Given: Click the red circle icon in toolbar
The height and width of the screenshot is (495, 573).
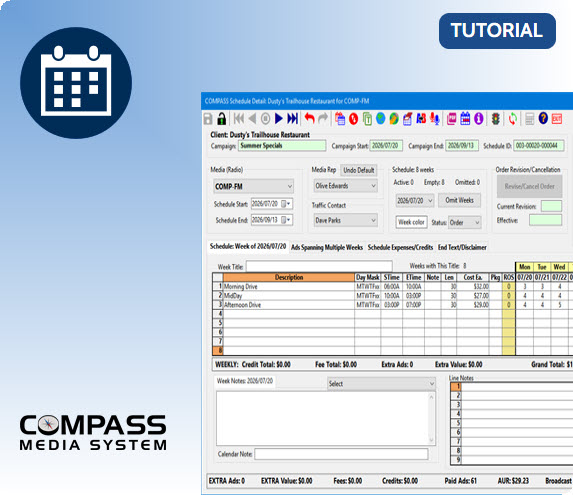Looking at the screenshot, I should click(353, 119).
